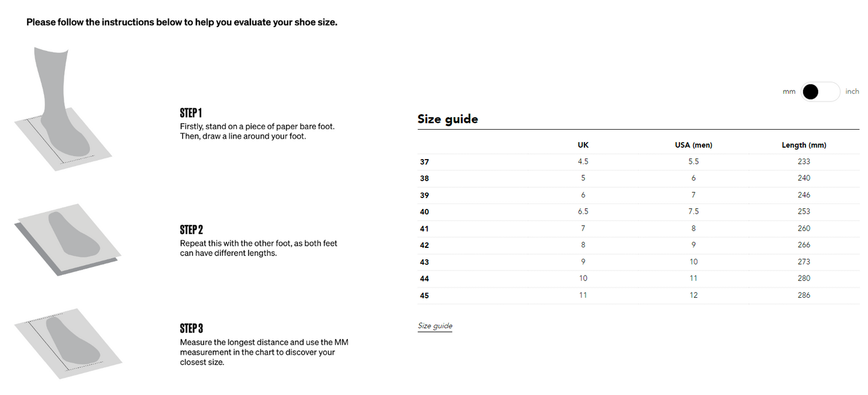Click the USA (men) column header
The image size is (868, 395).
(693, 145)
